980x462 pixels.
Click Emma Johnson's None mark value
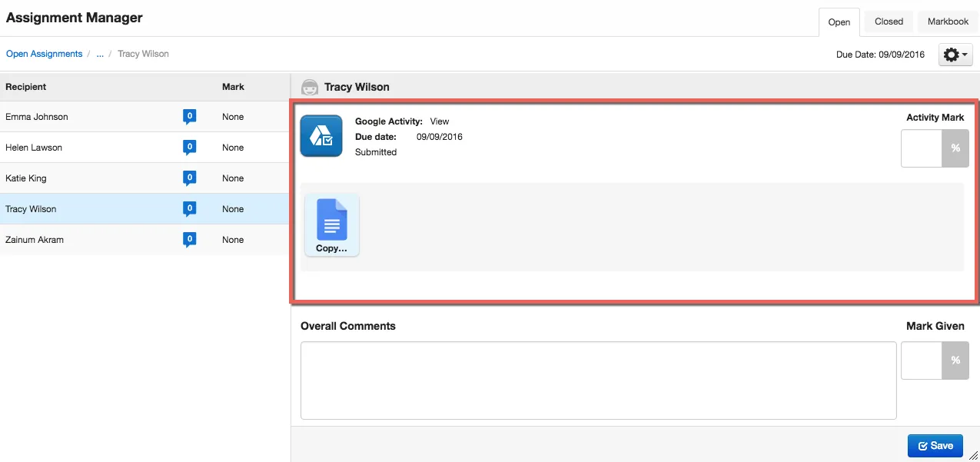233,117
